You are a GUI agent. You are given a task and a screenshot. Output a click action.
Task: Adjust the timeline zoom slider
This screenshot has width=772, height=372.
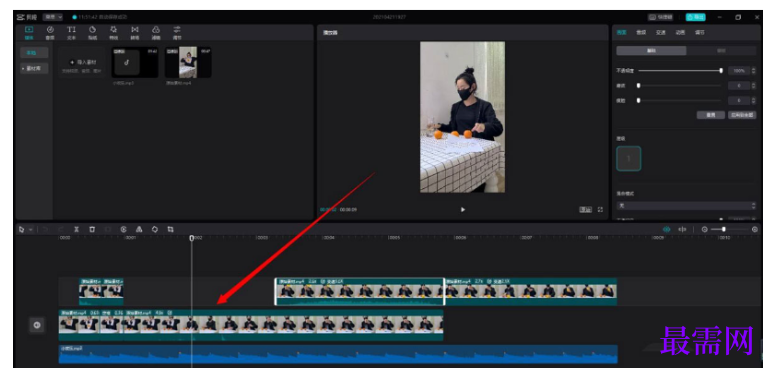[x=723, y=229]
